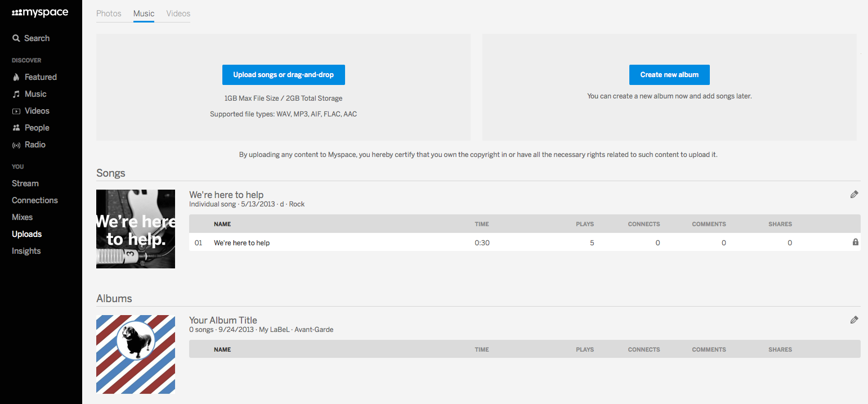868x404 pixels.
Task: Click 'Individual song · 5/13/2013 · d · Rock' text
Action: 247,204
